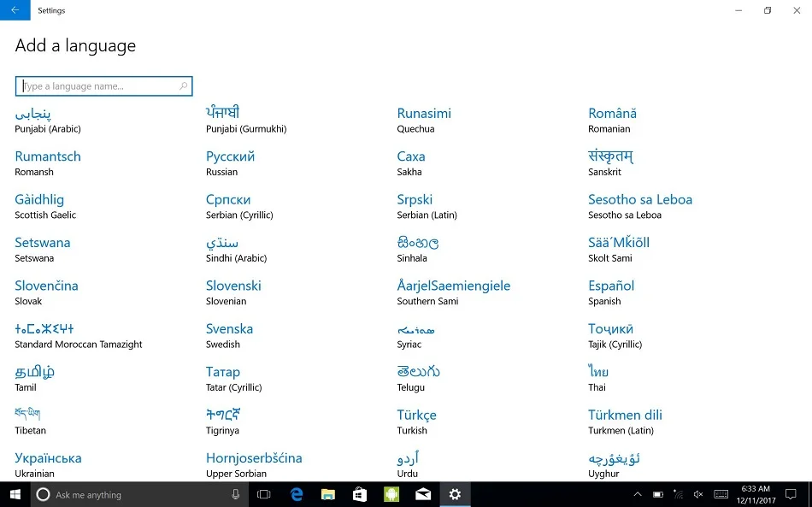The height and width of the screenshot is (507, 812).
Task: Select Russian language
Action: click(230, 163)
